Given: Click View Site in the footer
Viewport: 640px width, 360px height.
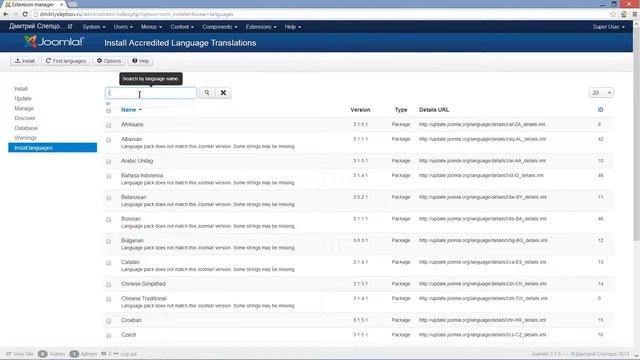Looking at the screenshot, I should 20,354.
